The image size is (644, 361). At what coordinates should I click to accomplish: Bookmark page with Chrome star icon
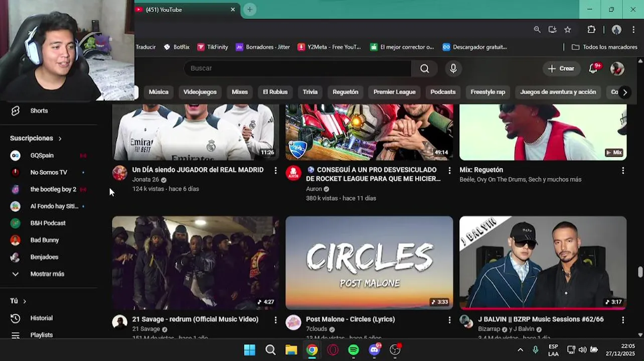click(567, 30)
